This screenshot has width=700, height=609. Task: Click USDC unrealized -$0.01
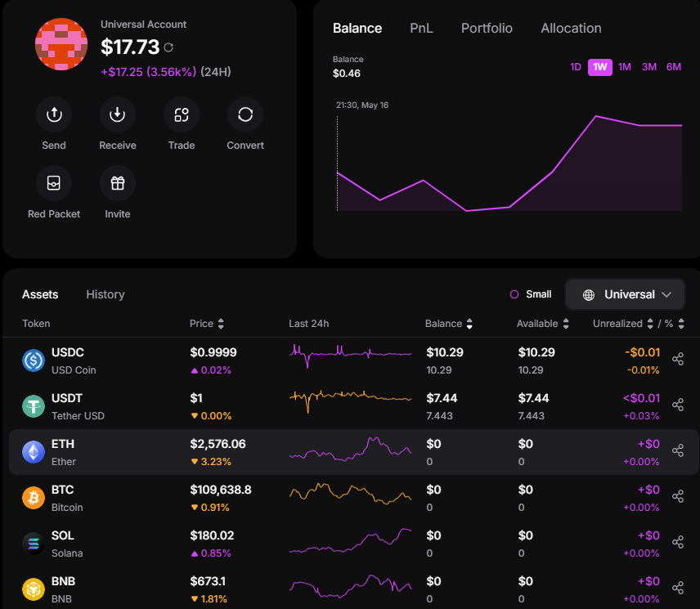(x=643, y=352)
